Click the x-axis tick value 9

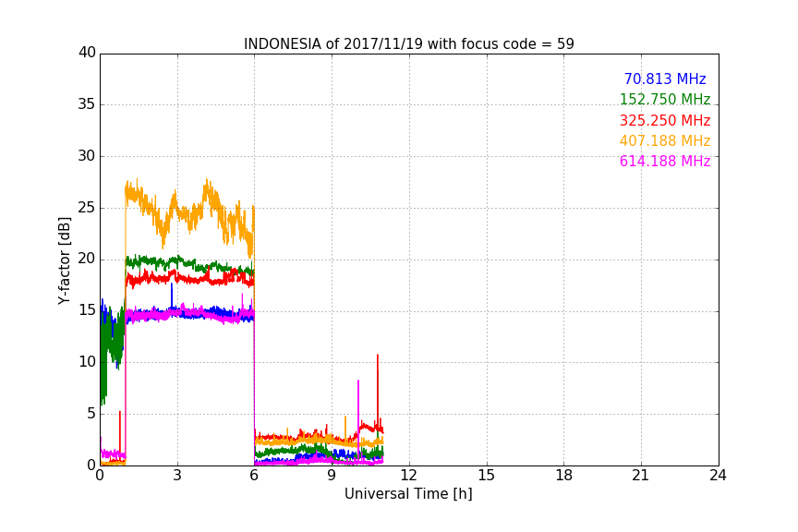332,476
